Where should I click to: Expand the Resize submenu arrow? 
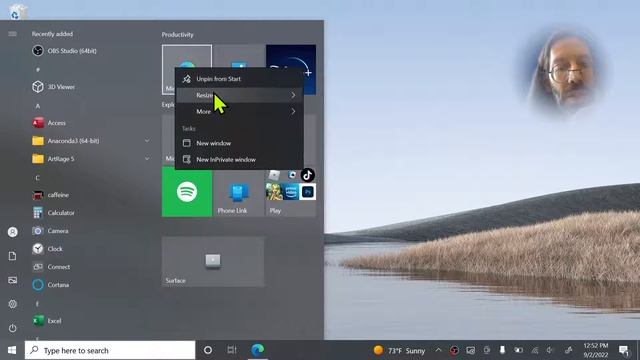coord(293,95)
